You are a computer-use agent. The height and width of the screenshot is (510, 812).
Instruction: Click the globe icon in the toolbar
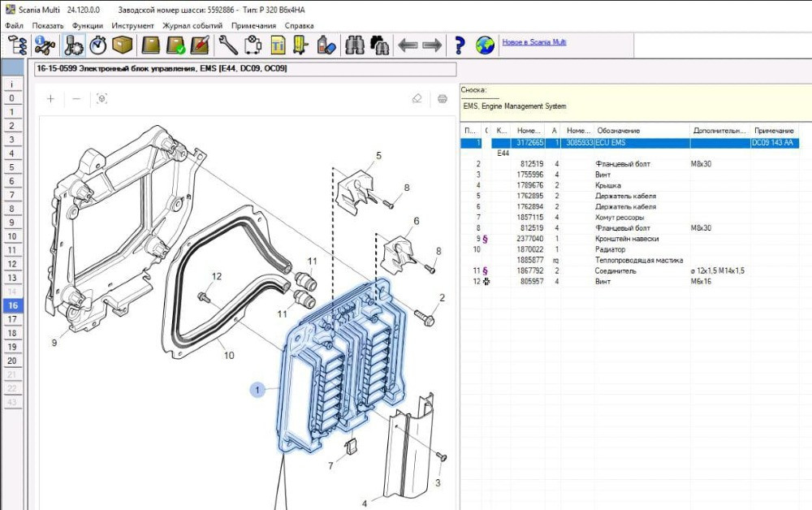coord(485,44)
